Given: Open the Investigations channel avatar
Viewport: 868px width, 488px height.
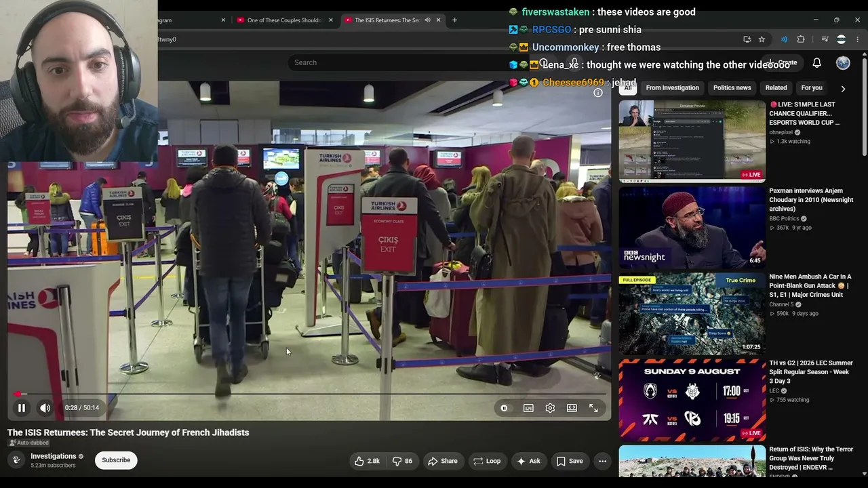Looking at the screenshot, I should coord(16,460).
